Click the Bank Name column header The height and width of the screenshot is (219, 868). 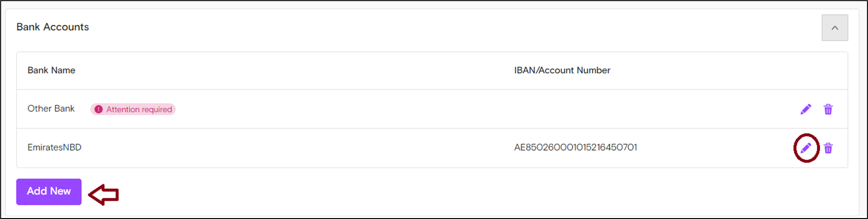(x=51, y=70)
